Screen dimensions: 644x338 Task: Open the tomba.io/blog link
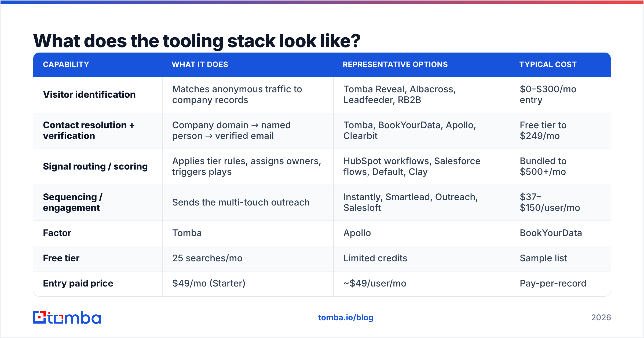point(346,318)
